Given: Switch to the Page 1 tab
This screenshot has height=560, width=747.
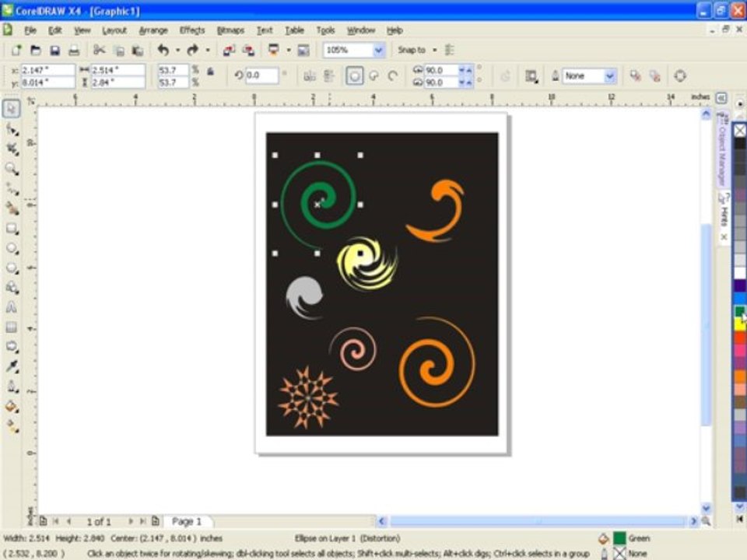Looking at the screenshot, I should tap(187, 521).
